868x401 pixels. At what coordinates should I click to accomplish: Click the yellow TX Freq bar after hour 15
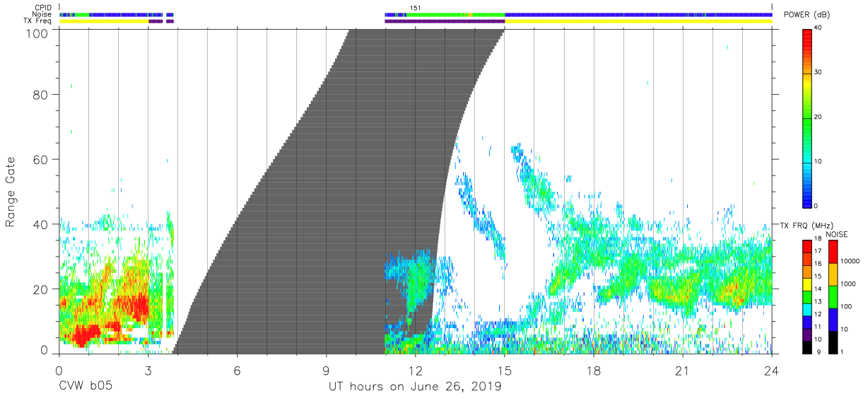tap(638, 21)
